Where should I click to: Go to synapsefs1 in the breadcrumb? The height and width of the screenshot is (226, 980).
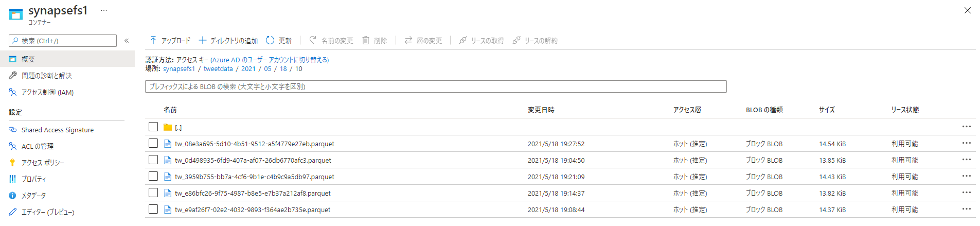coord(179,68)
